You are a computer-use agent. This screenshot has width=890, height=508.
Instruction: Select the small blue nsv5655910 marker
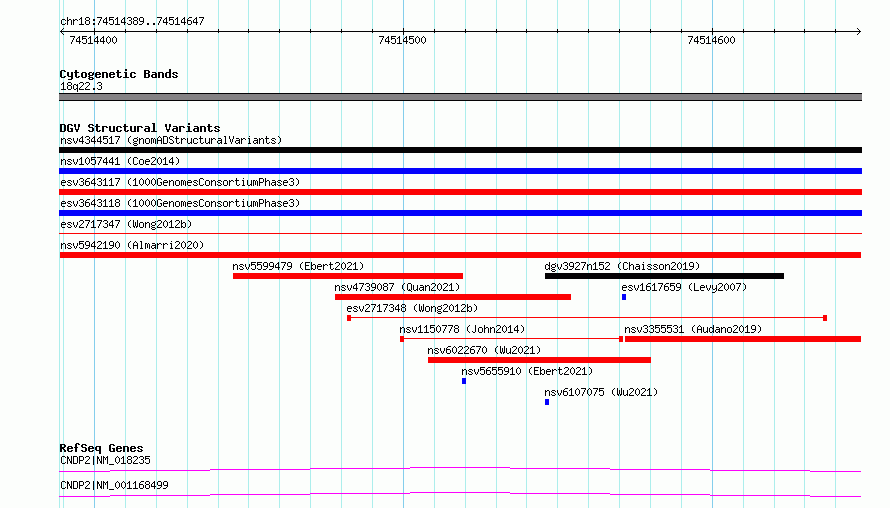[464, 381]
